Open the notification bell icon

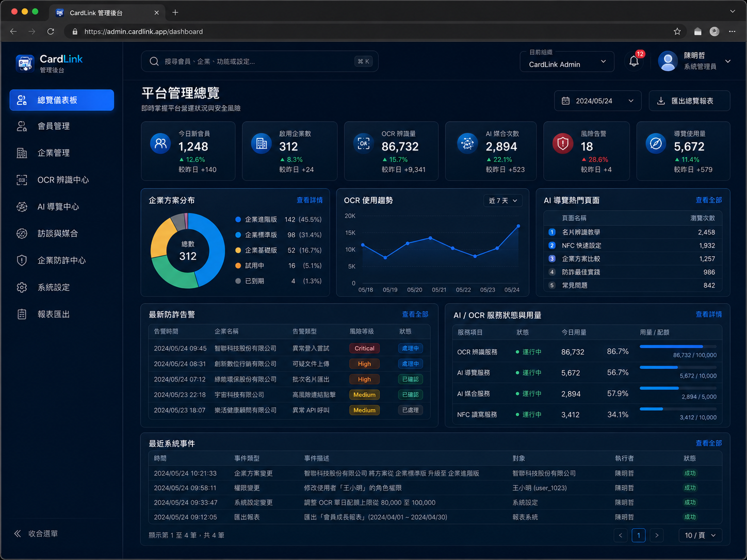click(x=634, y=61)
